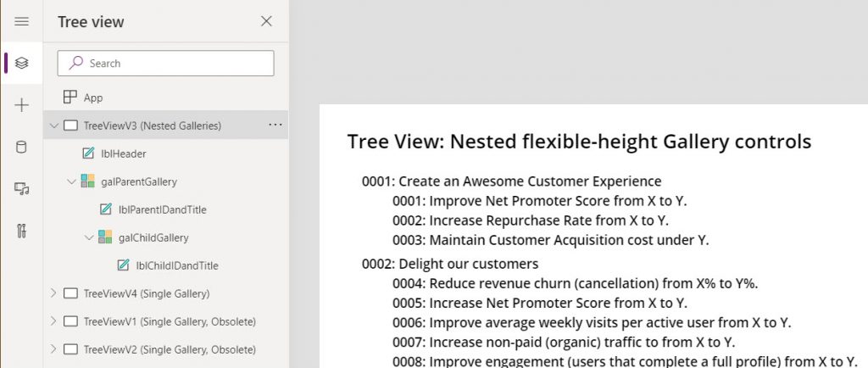This screenshot has height=368, width=868.
Task: Select lblHeader in tree
Action: coord(124,153)
